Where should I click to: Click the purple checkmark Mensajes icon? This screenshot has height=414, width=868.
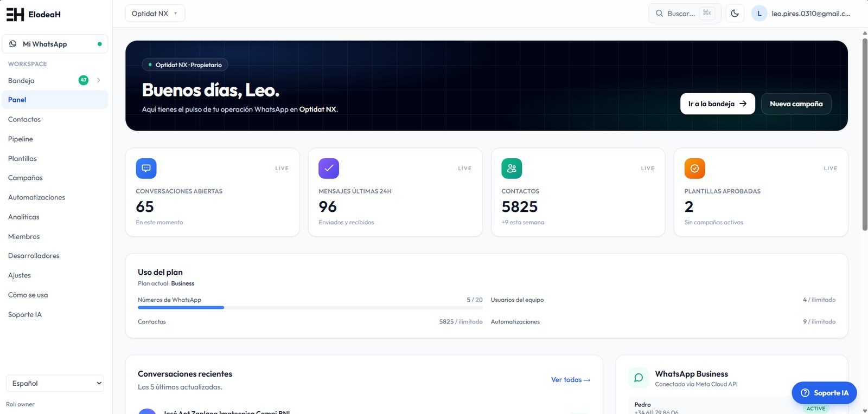tap(329, 169)
